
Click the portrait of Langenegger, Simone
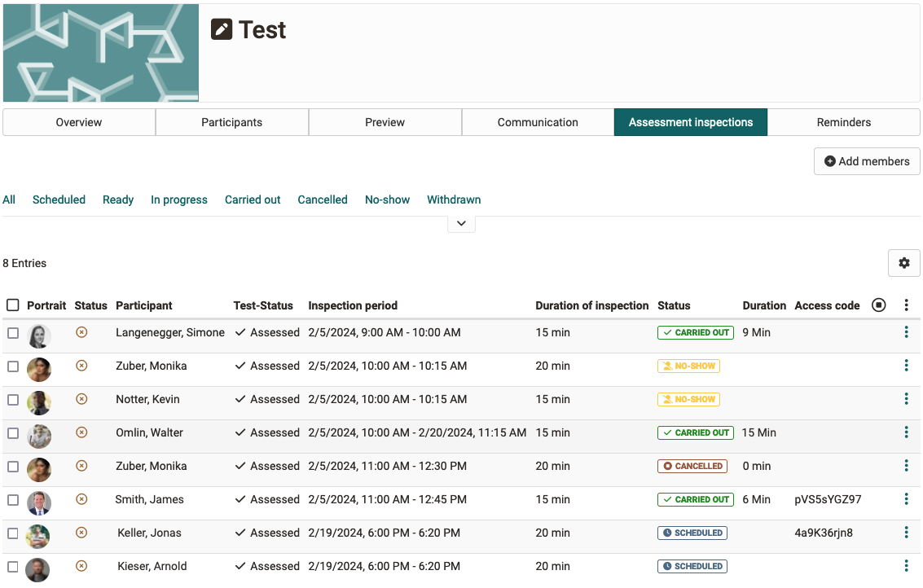(39, 336)
